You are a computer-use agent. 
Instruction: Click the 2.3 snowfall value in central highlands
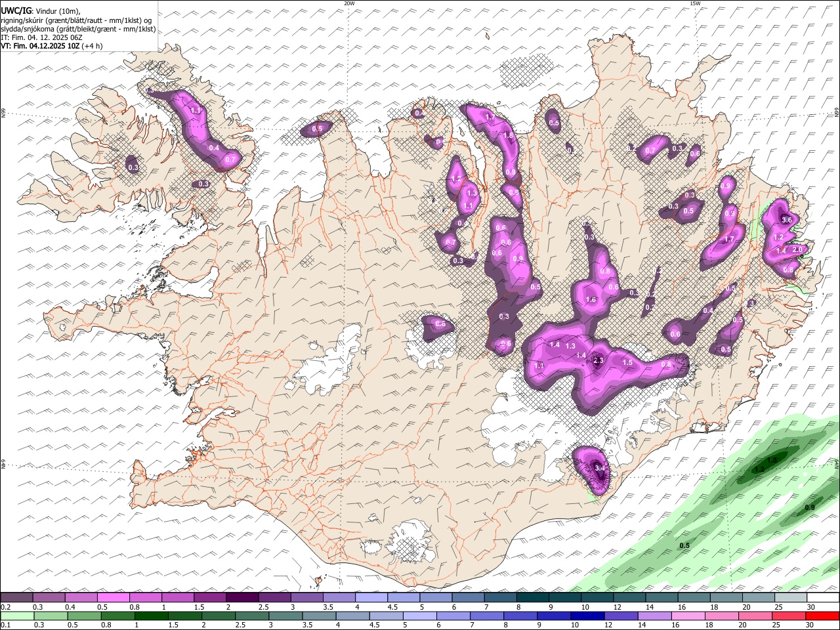tap(598, 360)
